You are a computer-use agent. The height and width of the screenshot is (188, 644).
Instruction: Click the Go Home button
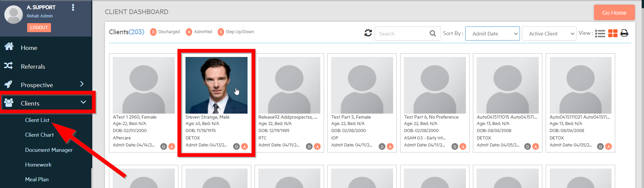click(x=614, y=13)
